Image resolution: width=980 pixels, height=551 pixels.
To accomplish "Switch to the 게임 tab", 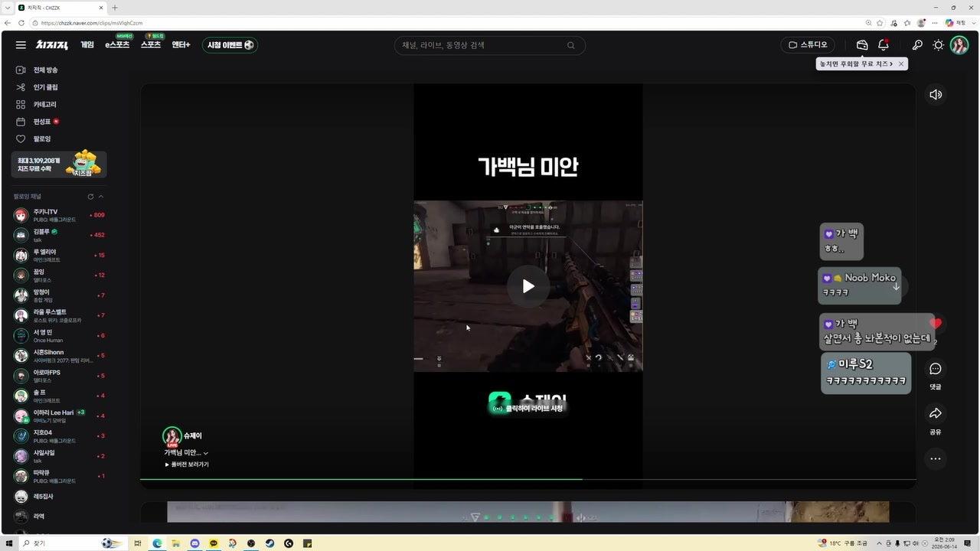I will click(x=87, y=45).
